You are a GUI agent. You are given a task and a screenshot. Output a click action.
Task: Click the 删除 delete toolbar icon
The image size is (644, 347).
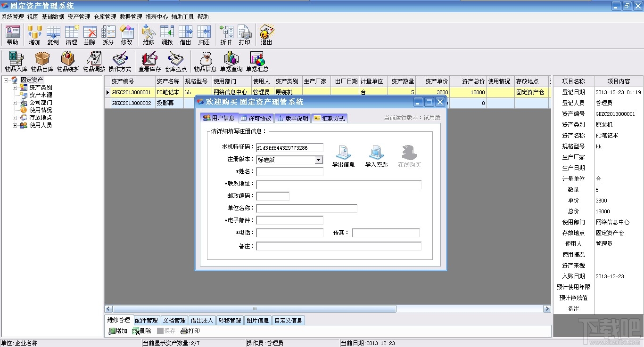(90, 35)
